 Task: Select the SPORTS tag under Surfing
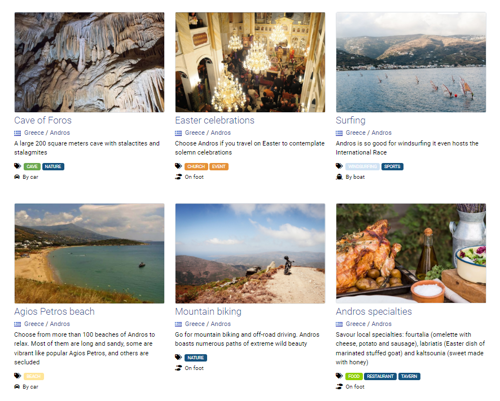[392, 166]
